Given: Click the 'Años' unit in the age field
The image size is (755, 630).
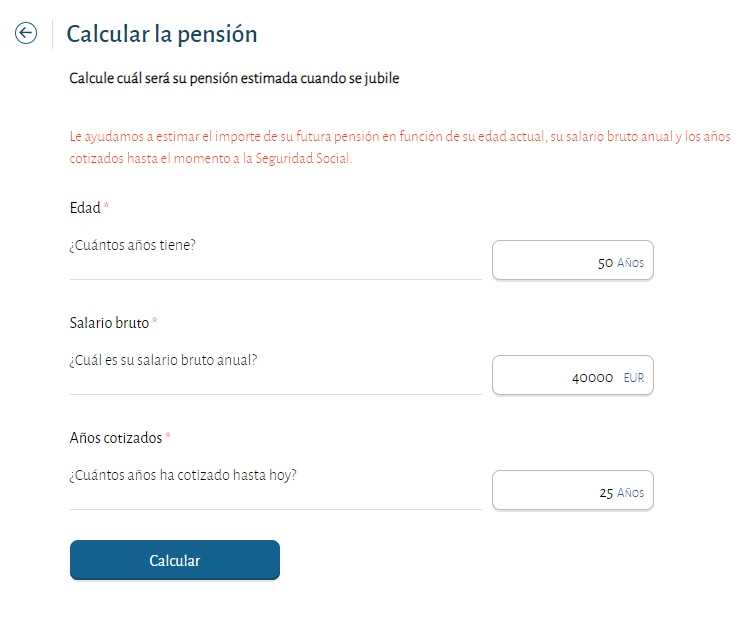Looking at the screenshot, I should point(631,263).
